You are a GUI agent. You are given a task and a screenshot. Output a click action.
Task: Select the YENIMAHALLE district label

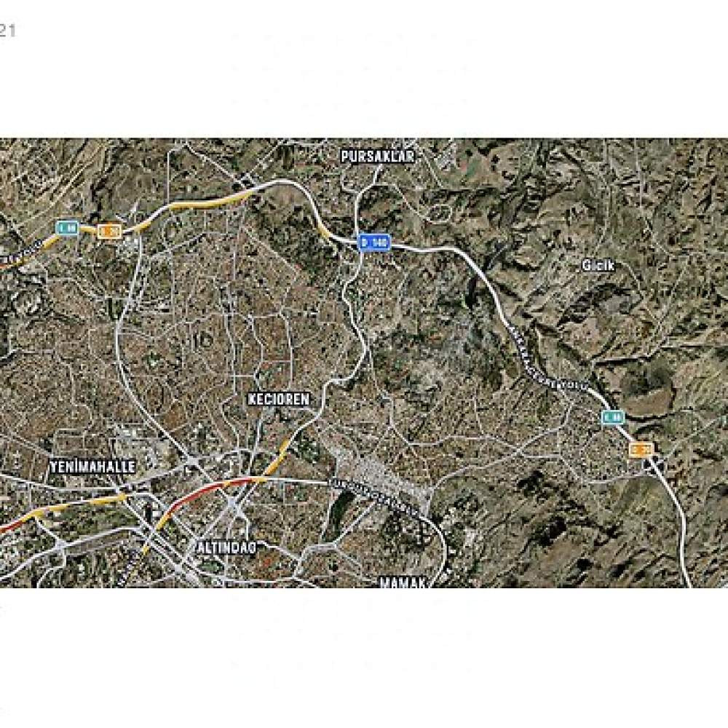(x=92, y=466)
